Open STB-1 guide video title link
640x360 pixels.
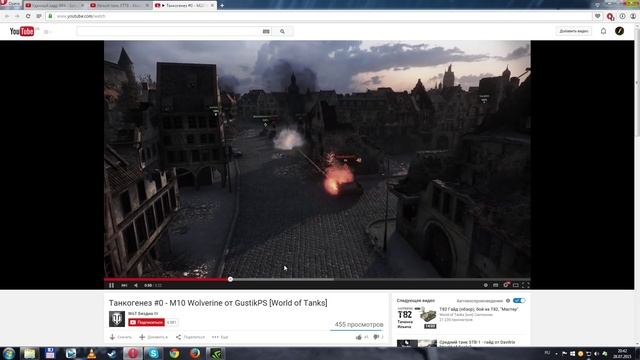477,342
